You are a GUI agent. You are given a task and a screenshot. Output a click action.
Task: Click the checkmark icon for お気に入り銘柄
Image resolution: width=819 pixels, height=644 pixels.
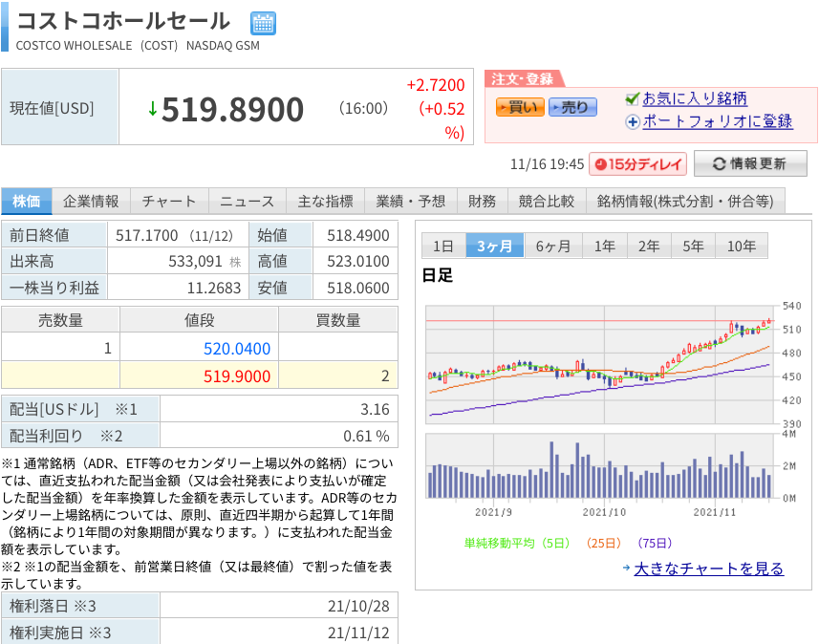point(632,98)
